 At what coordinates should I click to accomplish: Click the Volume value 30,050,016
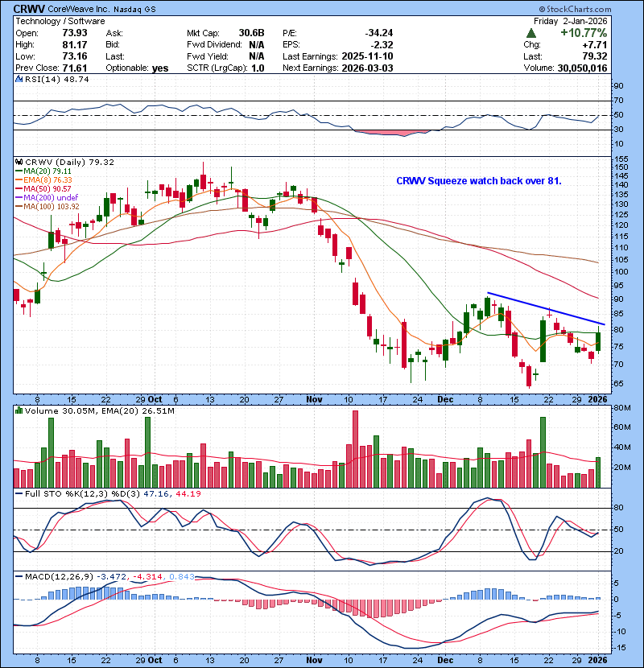pyautogui.click(x=582, y=68)
